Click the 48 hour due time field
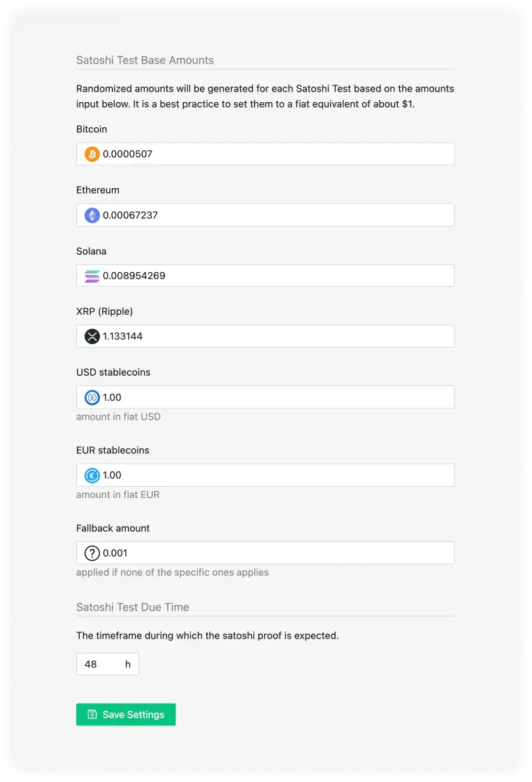 pos(98,664)
